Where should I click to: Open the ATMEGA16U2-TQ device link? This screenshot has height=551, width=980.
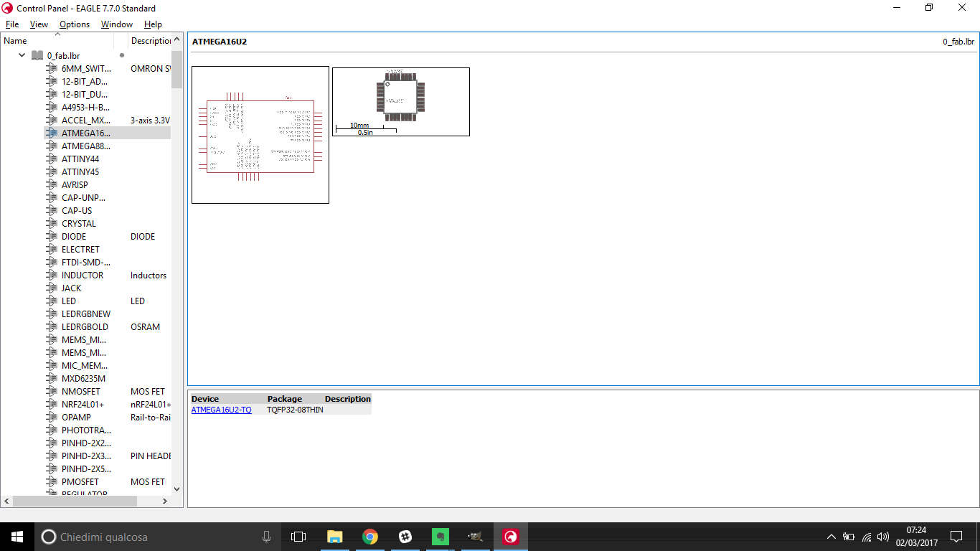tap(222, 410)
